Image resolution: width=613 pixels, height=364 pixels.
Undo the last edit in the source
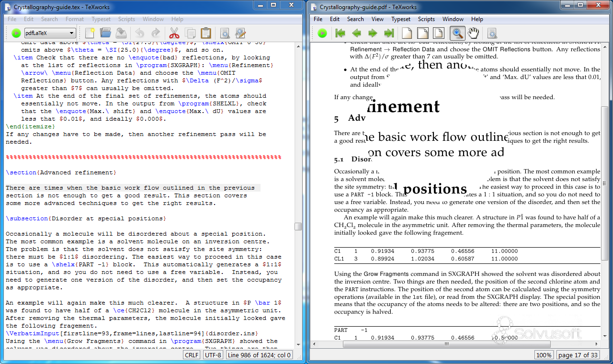tap(139, 34)
